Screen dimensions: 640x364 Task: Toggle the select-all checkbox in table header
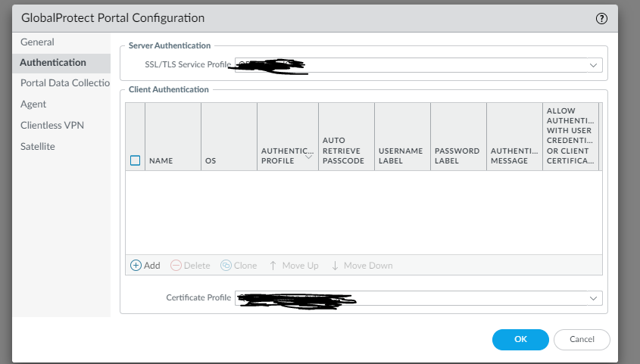135,160
